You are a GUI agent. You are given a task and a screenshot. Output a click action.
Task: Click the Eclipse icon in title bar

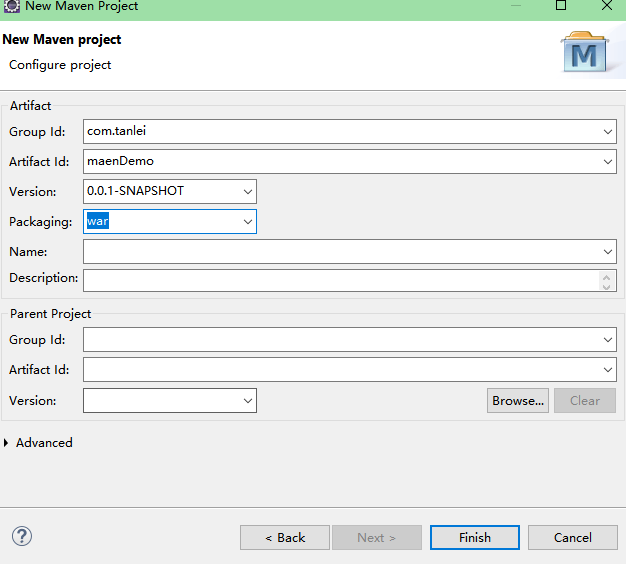pos(12,6)
